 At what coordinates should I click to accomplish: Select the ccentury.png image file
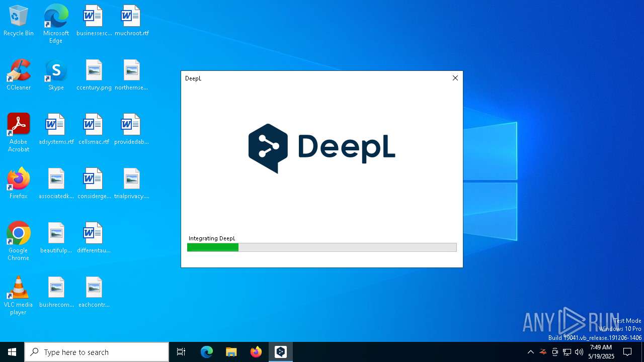(94, 75)
